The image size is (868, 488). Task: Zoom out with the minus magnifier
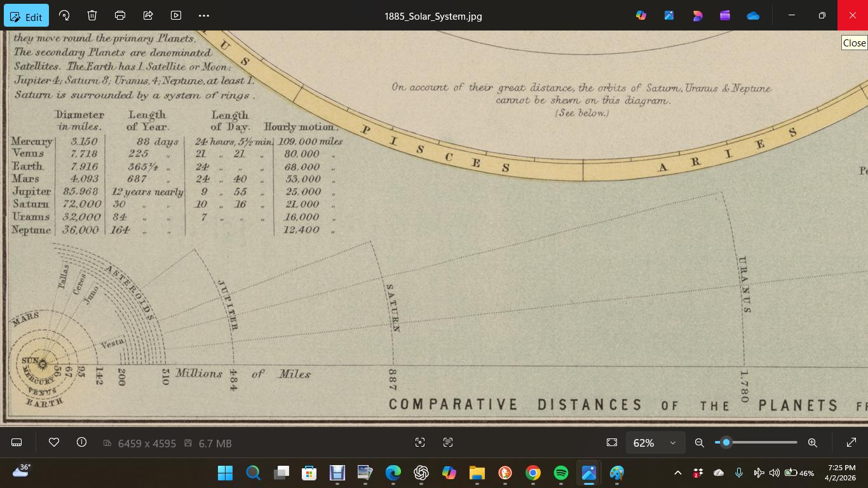click(x=700, y=442)
